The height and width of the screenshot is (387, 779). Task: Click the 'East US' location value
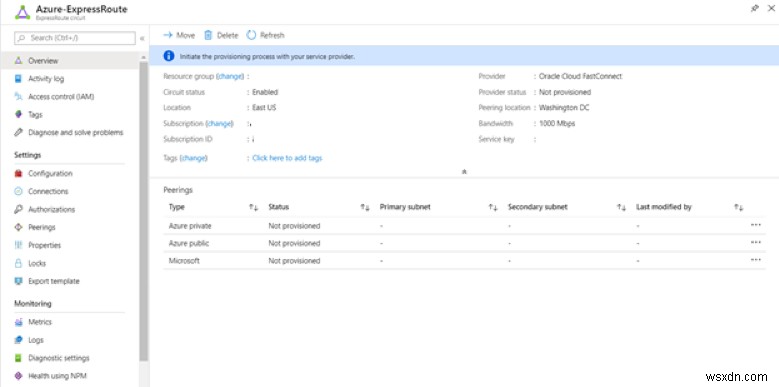264,107
